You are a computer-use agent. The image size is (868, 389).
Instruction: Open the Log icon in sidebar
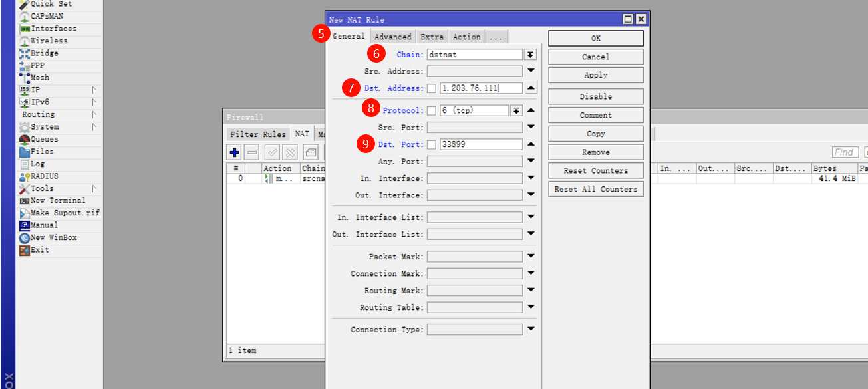[25, 164]
